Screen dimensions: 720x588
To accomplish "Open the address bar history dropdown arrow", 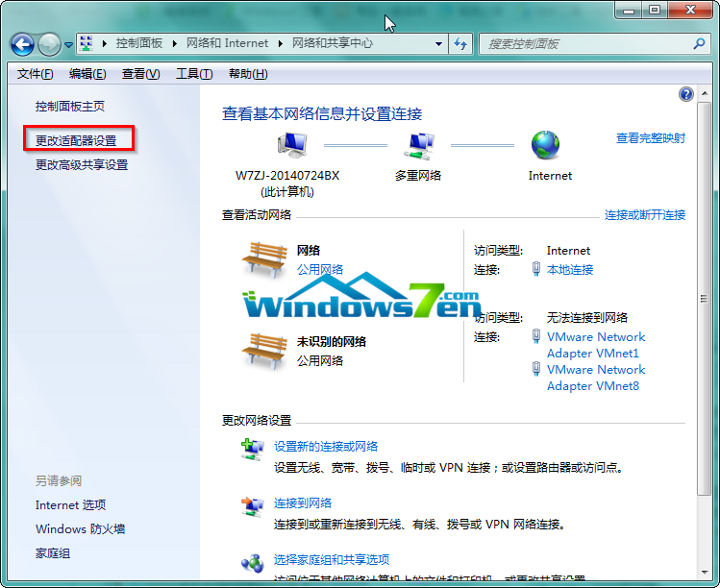I will pos(438,44).
